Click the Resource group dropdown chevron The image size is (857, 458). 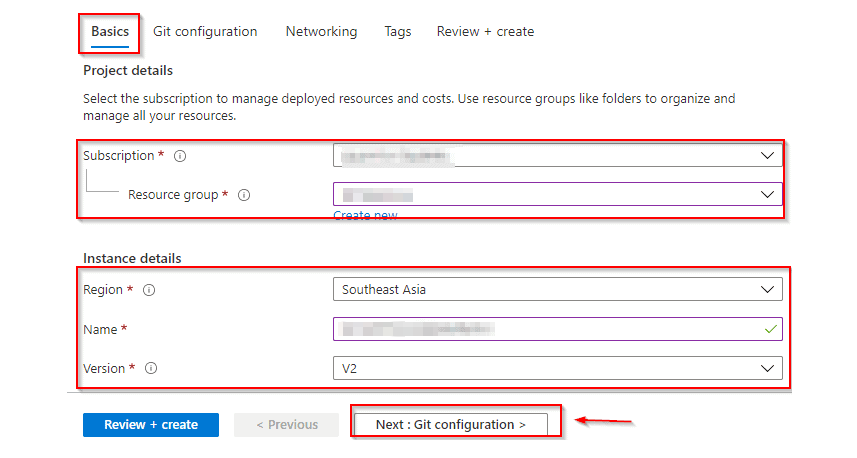(767, 195)
